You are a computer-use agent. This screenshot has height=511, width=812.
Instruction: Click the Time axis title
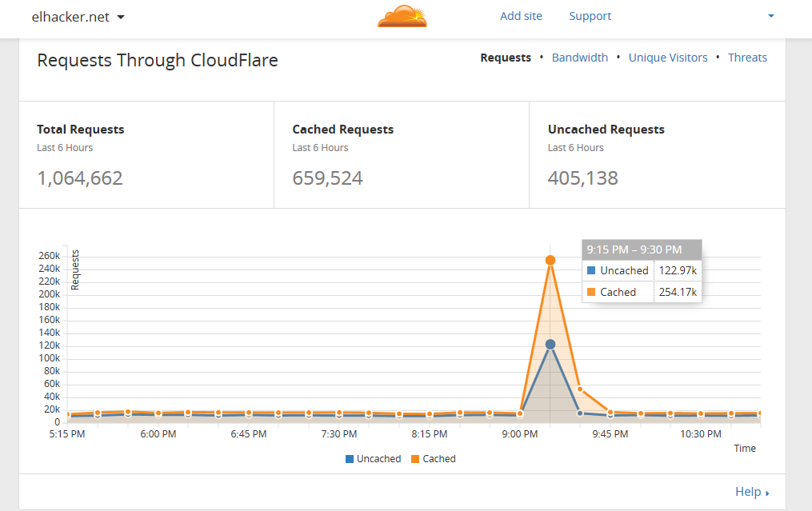point(745,449)
